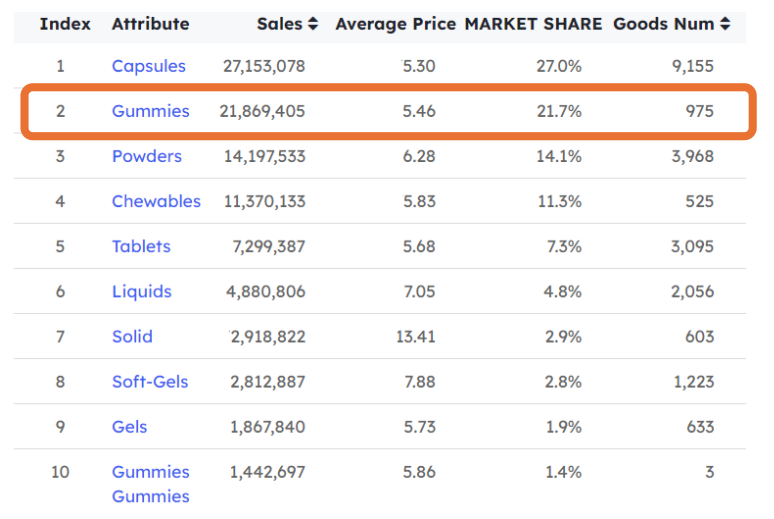This screenshot has height=519, width=774.
Task: Click the MARKET SHARE column header
Action: [533, 23]
